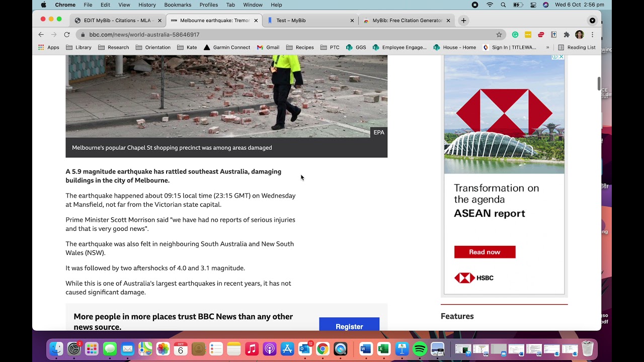The width and height of the screenshot is (644, 362).
Task: Open the Chrome profile avatar
Action: click(580, 35)
